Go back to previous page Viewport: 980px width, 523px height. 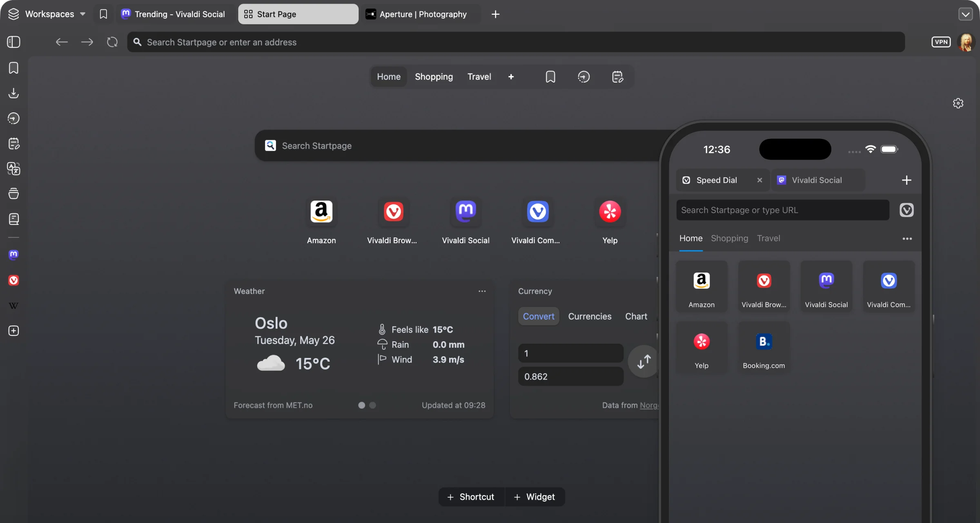(x=62, y=42)
